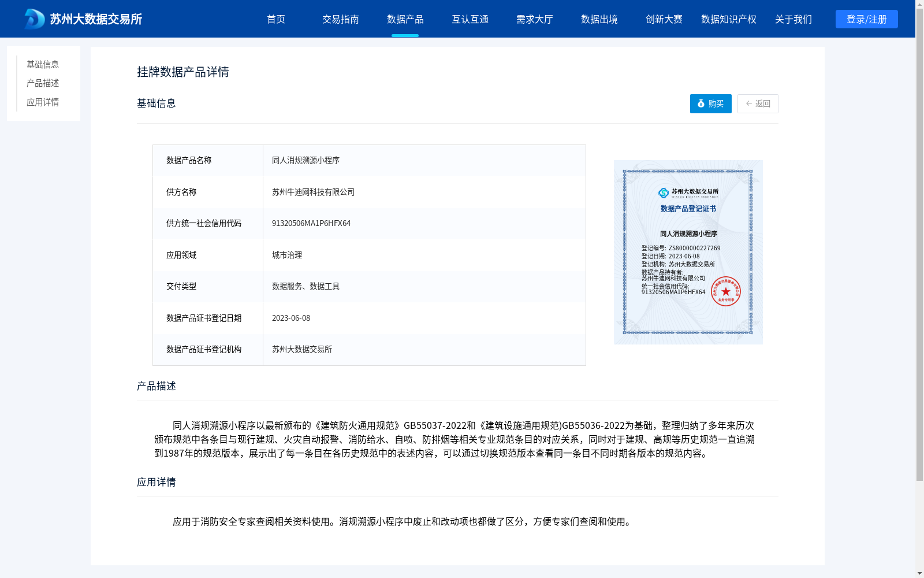Click the 供方名称 label cell

208,192
